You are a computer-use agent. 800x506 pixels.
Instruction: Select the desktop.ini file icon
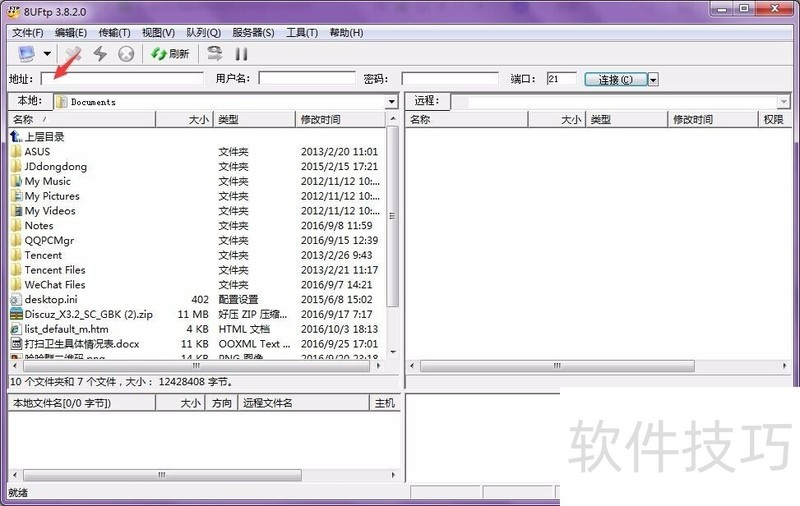coord(16,299)
